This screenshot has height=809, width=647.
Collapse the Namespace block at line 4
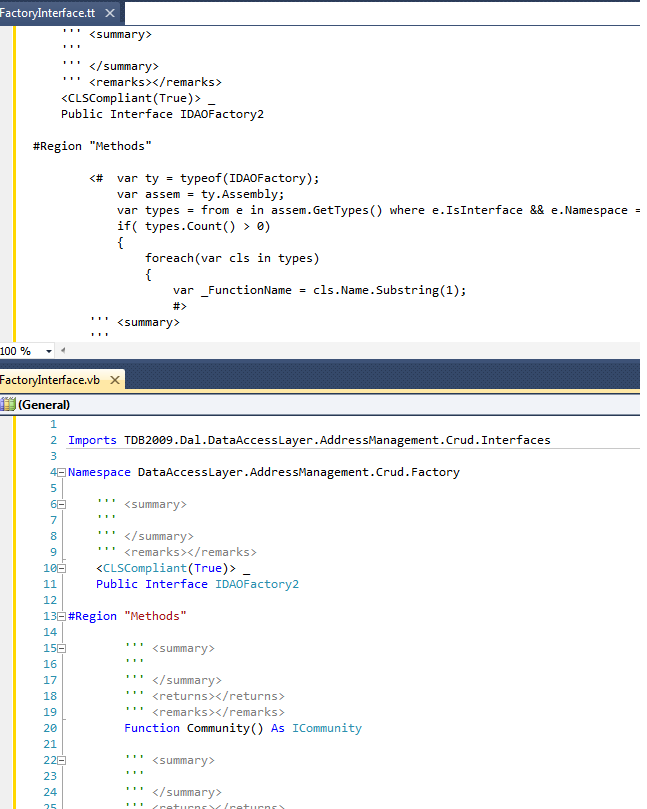coord(62,473)
